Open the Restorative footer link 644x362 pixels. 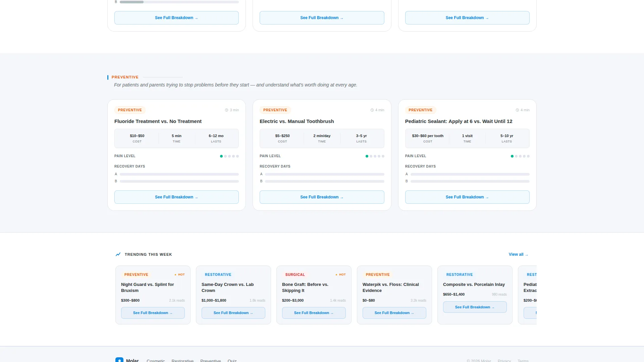point(182,361)
